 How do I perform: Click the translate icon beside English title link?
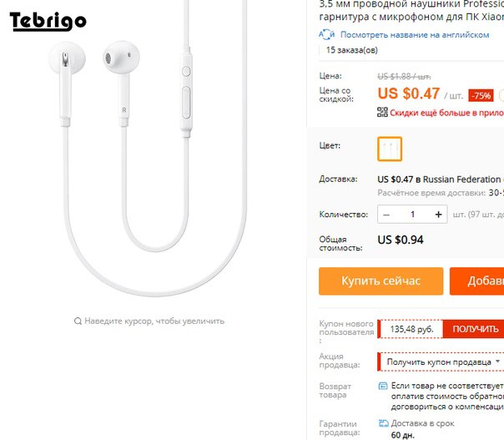(326, 34)
